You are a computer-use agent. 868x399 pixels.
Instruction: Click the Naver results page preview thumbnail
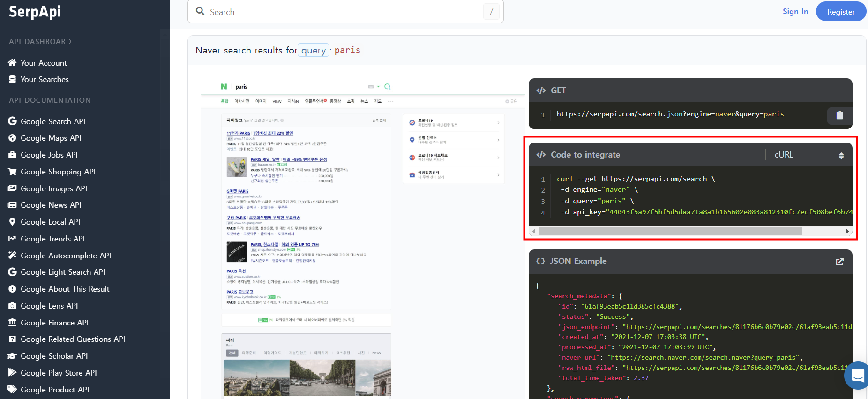(x=363, y=238)
